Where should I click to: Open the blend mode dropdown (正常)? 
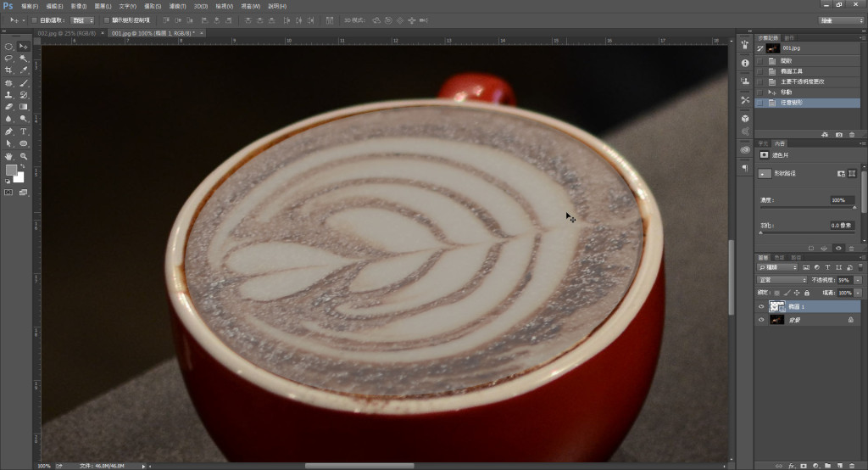(x=782, y=279)
